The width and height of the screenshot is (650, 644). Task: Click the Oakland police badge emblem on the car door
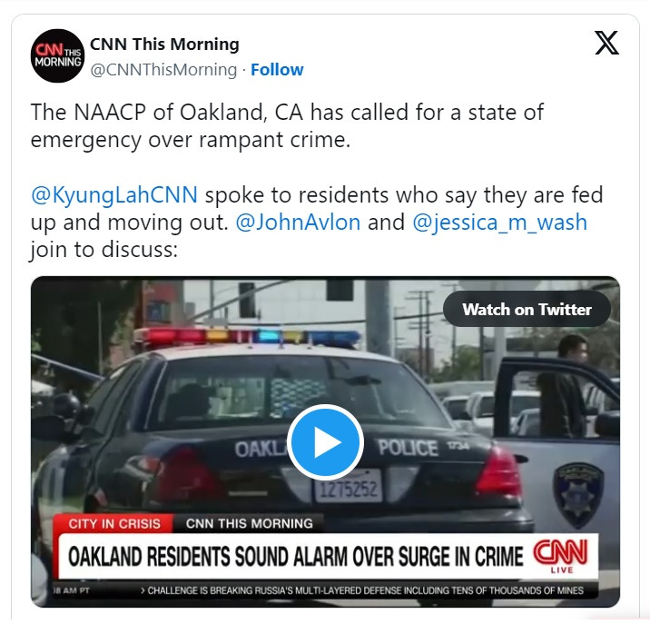click(578, 495)
